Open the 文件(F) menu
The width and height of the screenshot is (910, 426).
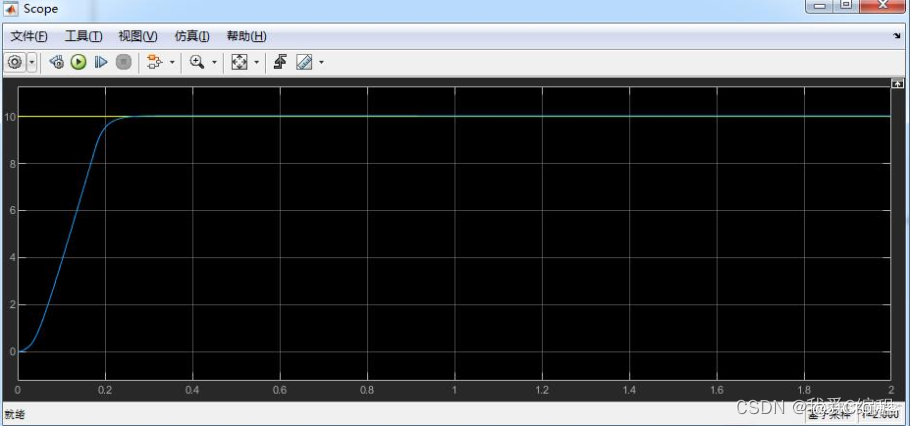(29, 37)
